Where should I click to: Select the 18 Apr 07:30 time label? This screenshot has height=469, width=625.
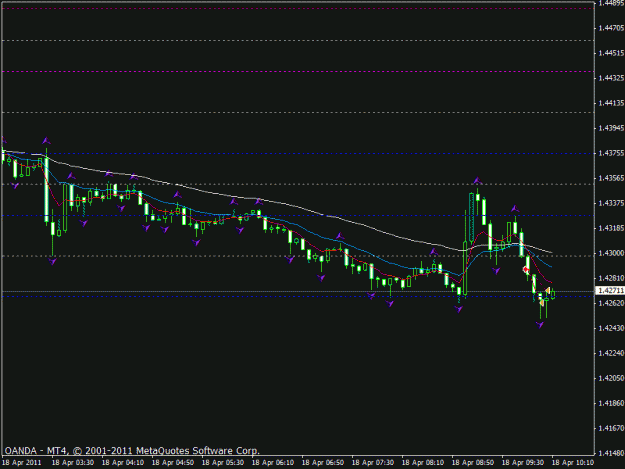(x=373, y=463)
